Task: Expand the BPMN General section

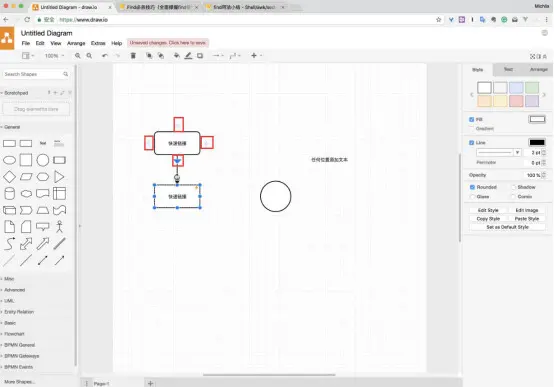Action: 19,345
